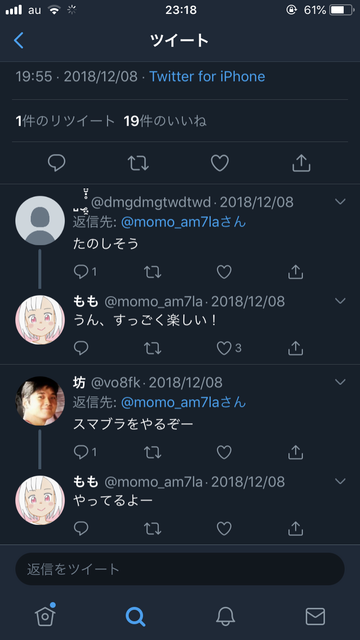
Task: Reply to the やってるよー tweet
Action: pos(81,529)
